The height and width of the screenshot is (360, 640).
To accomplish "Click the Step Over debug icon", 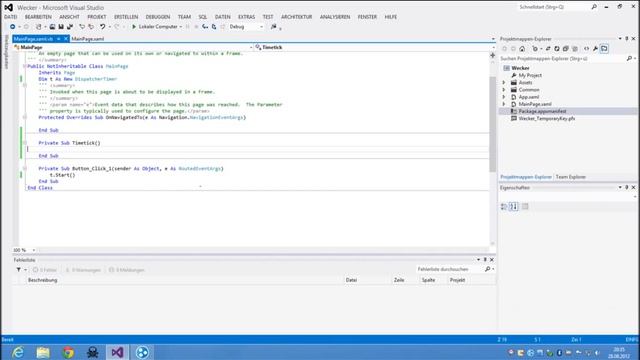I will [x=214, y=27].
